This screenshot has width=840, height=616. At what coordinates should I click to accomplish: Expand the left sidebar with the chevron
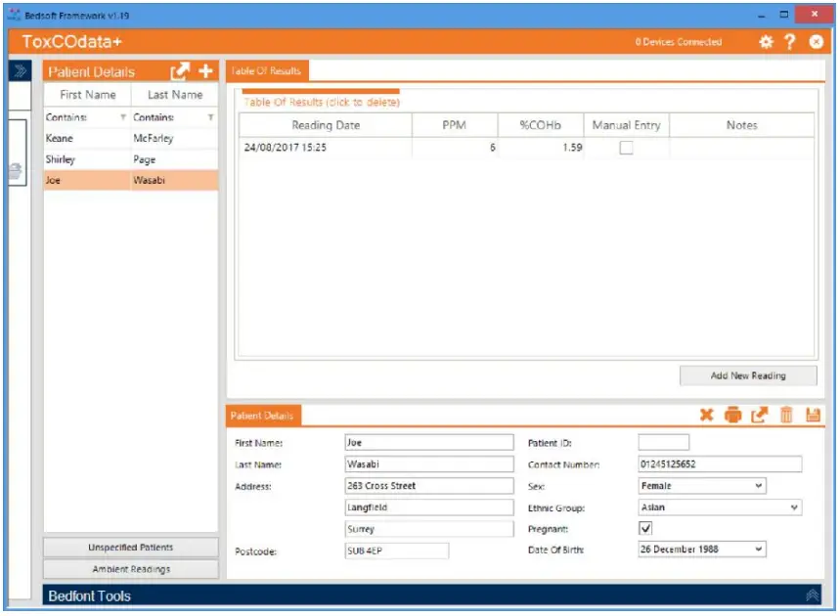22,70
